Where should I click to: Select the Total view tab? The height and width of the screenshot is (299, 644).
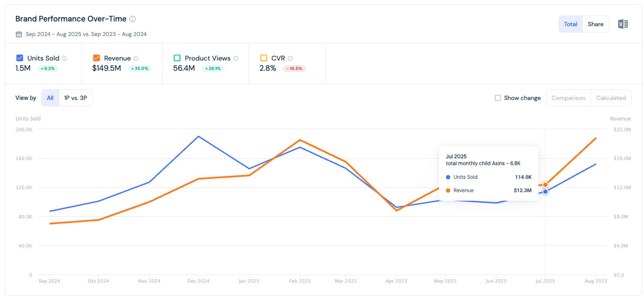tap(571, 24)
